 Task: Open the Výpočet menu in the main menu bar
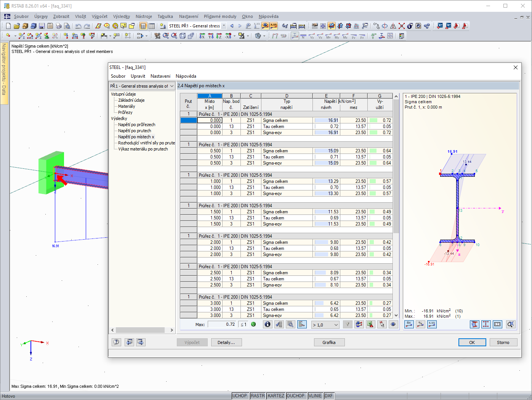tap(99, 16)
